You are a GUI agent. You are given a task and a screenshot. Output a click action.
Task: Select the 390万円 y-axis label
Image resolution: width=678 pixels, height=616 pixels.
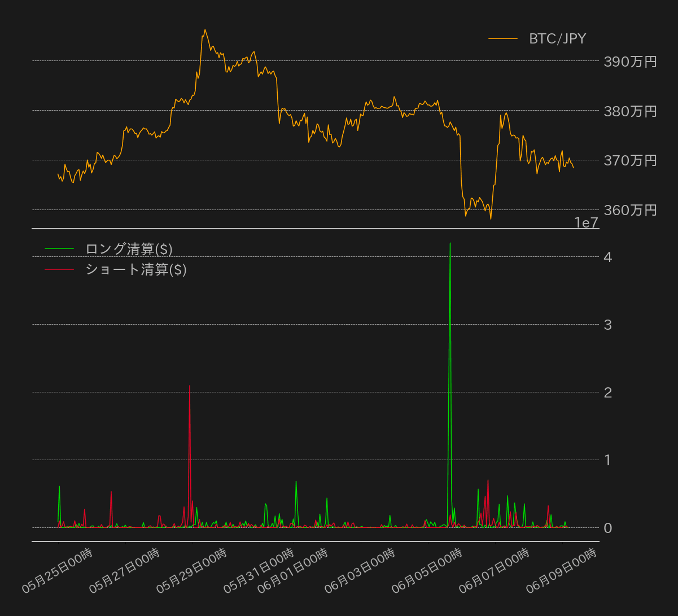coord(630,62)
